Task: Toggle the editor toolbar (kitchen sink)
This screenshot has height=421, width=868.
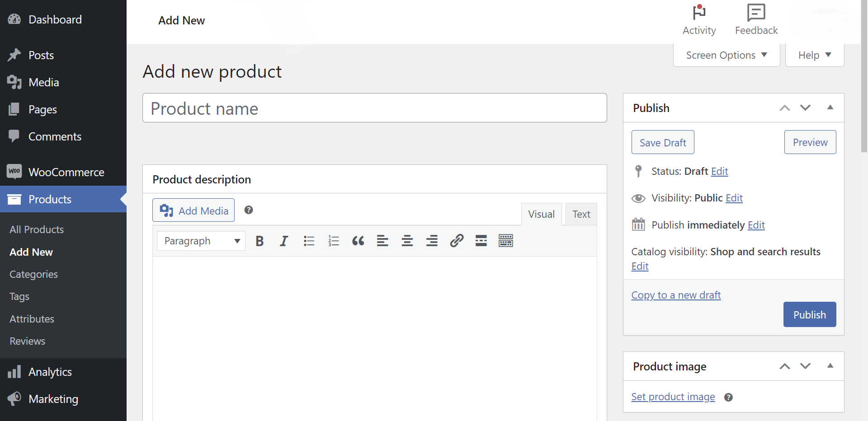Action: pos(506,241)
